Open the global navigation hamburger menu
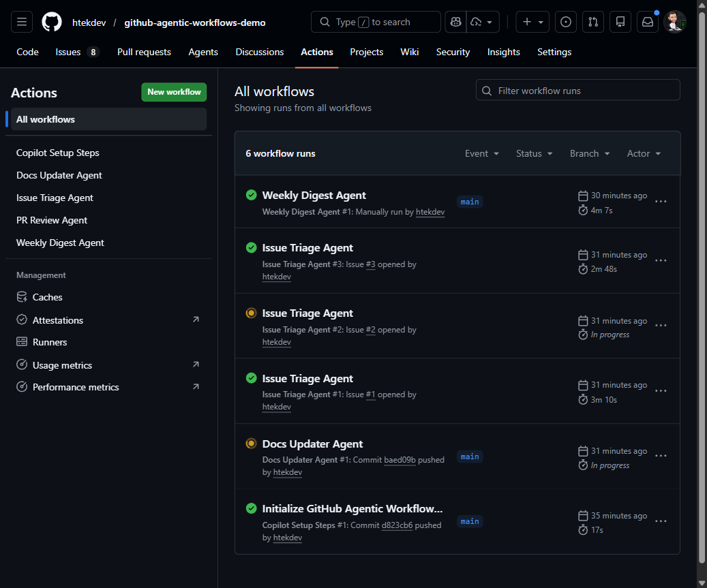Screen dimensions: 707x588 21,21
